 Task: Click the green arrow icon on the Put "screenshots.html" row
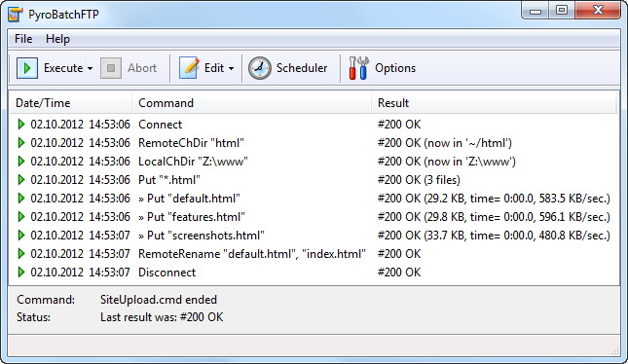tap(21, 236)
